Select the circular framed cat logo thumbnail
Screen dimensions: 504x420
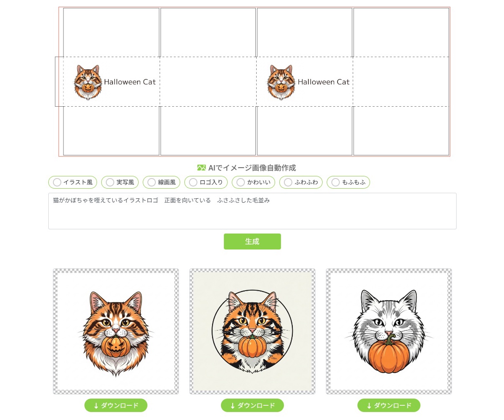(x=252, y=331)
